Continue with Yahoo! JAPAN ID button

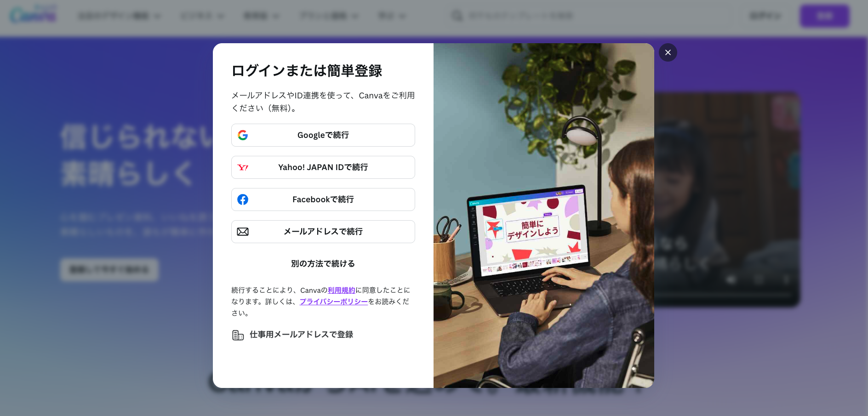click(323, 167)
